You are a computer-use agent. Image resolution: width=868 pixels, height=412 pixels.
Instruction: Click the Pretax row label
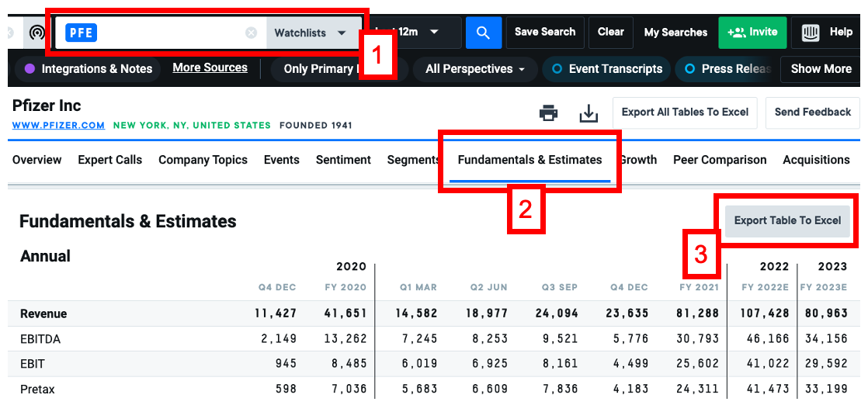[37, 389]
